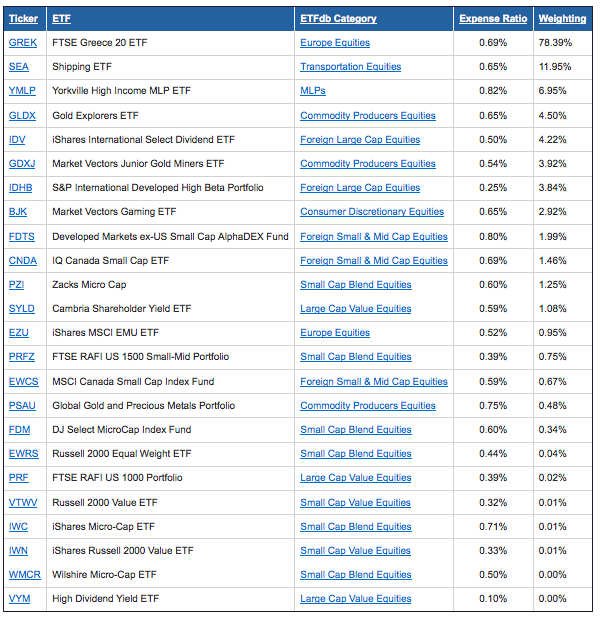Open the SYLD ticker link
The width and height of the screenshot is (602, 619).
pos(22,309)
